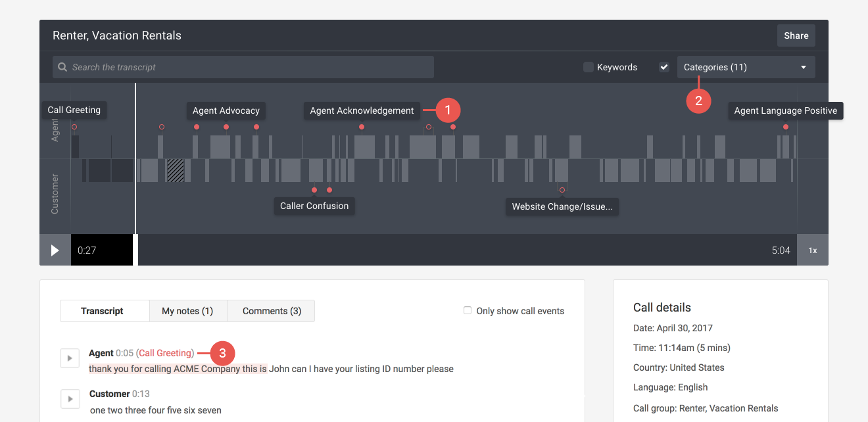The image size is (868, 422).
Task: Click the search magnifier icon
Action: coord(62,67)
